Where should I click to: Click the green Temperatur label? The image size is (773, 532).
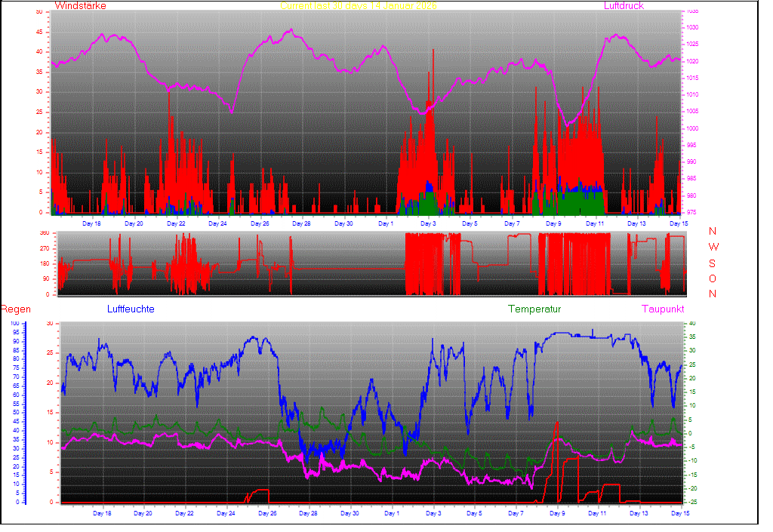pyautogui.click(x=534, y=309)
